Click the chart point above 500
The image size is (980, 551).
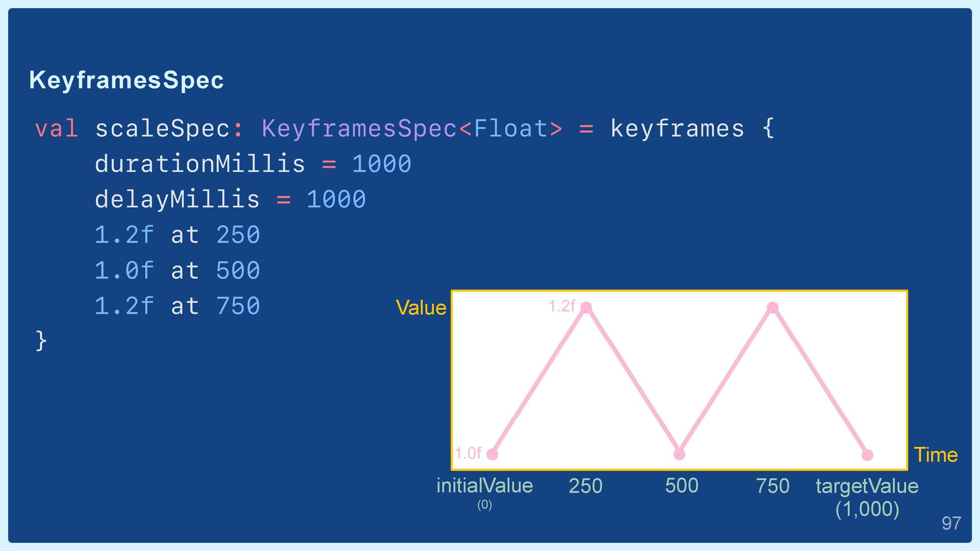[679, 454]
